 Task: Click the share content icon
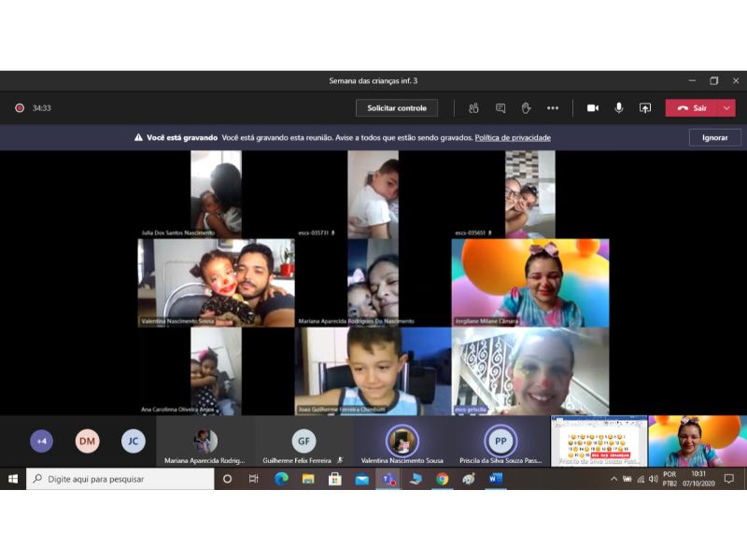tap(644, 108)
